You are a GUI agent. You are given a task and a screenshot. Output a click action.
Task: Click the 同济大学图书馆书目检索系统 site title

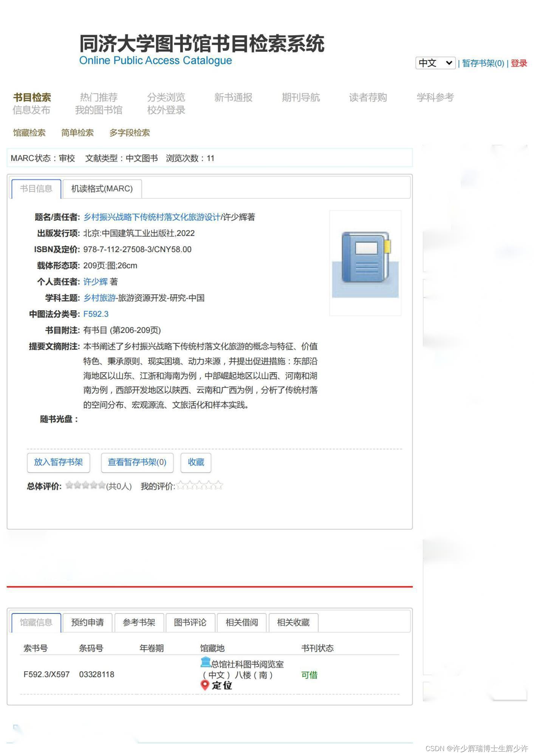point(202,43)
